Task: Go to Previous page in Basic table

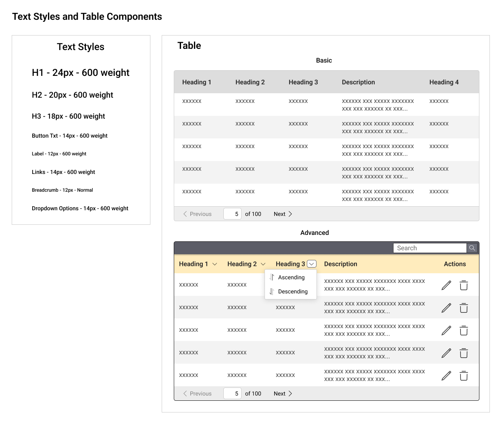Action: pyautogui.click(x=198, y=214)
